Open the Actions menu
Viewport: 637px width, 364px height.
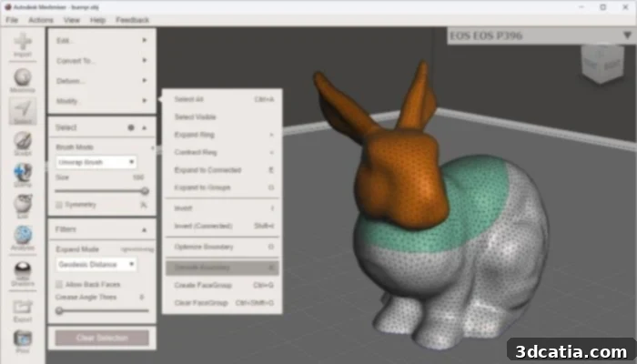[x=41, y=20]
